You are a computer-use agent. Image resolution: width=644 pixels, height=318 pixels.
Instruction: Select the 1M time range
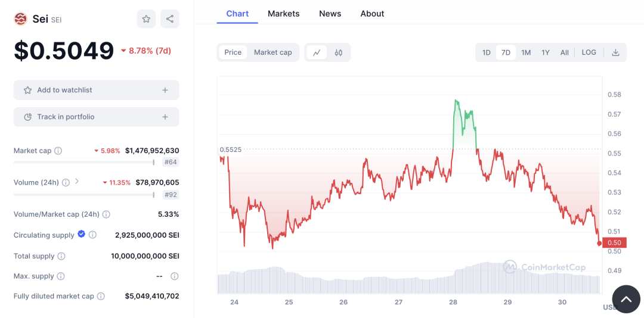(x=525, y=52)
